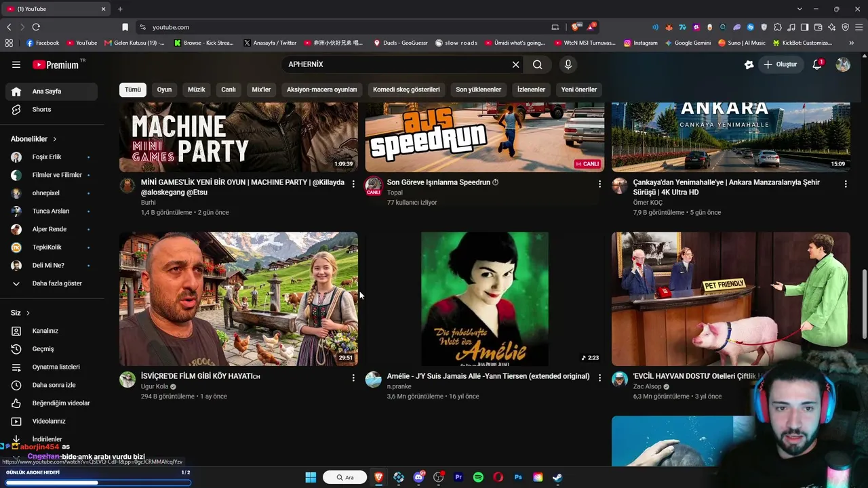Viewport: 868px width, 488px height.
Task: Bookmark this page in the address bar
Action: click(x=125, y=27)
